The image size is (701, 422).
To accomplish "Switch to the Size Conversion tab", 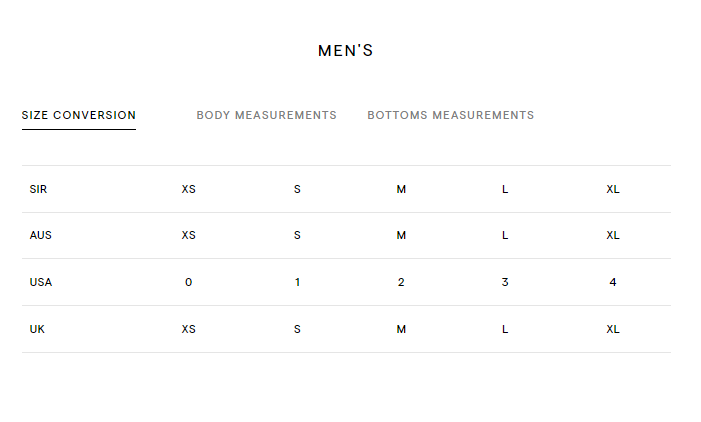I will (x=79, y=115).
